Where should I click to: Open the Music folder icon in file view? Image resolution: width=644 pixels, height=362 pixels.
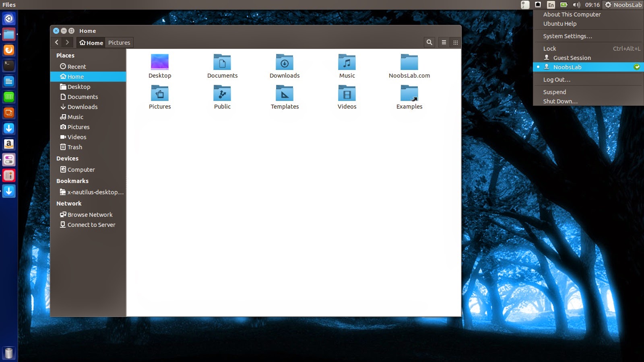347,62
